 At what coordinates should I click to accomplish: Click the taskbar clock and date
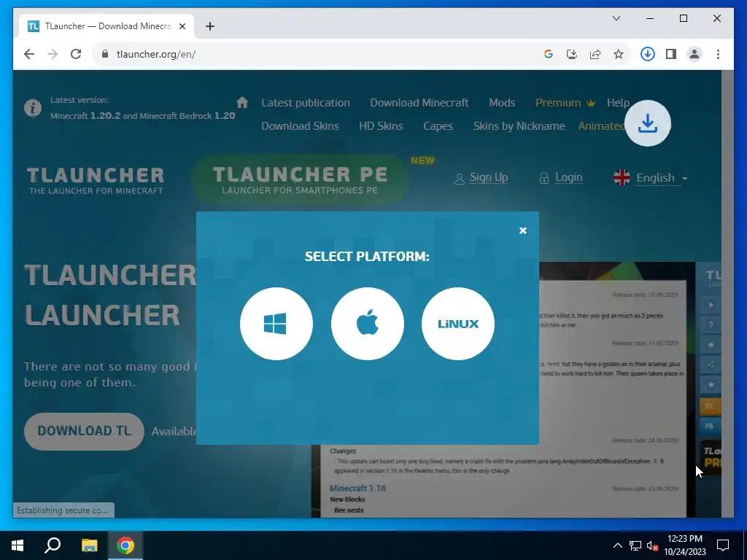click(x=684, y=545)
